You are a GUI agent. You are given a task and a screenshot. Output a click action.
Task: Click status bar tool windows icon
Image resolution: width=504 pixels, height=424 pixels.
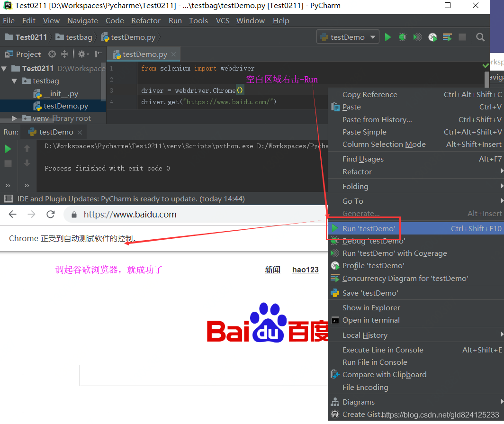[x=9, y=198]
